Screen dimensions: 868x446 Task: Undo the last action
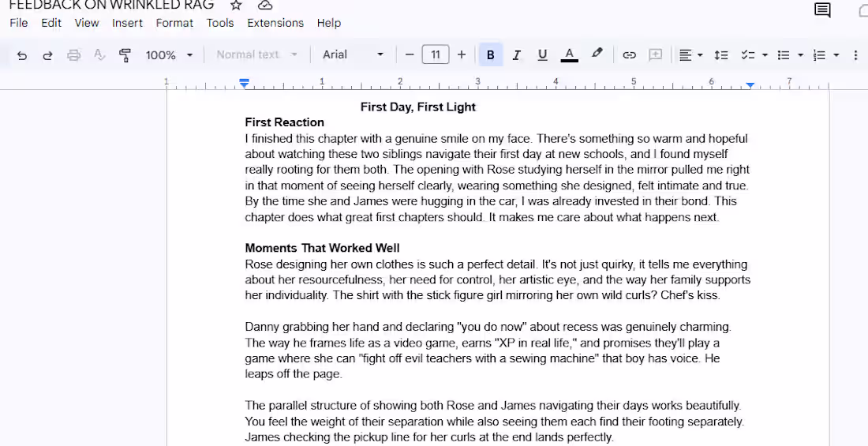(21, 54)
